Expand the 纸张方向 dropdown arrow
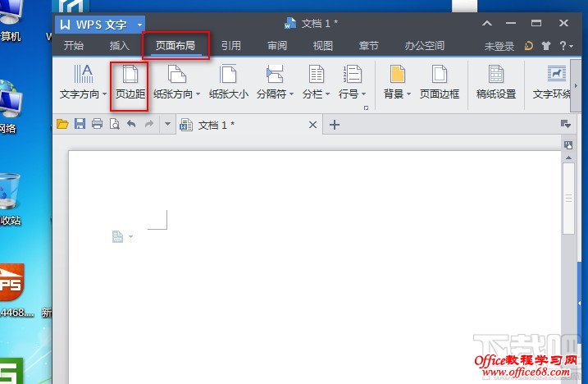The width and height of the screenshot is (588, 384). [x=198, y=94]
